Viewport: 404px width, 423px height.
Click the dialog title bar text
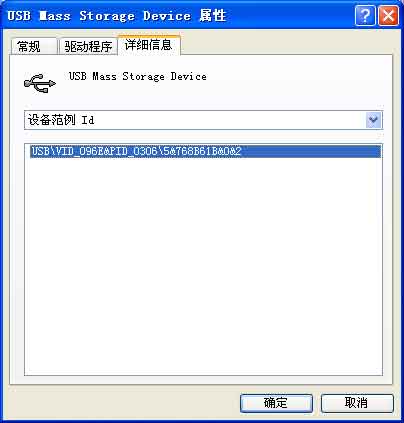click(x=117, y=16)
